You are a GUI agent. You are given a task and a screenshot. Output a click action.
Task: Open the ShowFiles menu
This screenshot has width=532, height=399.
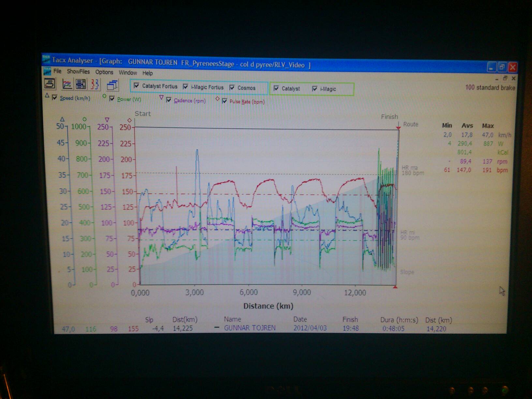(78, 71)
